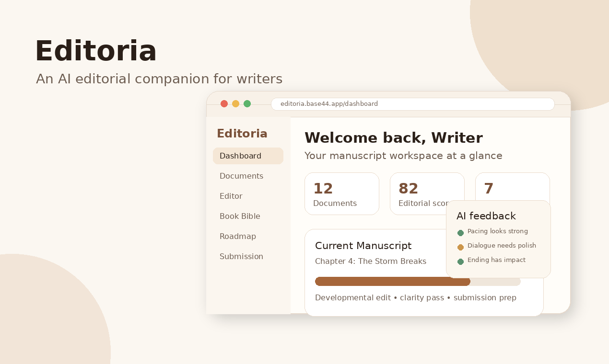The height and width of the screenshot is (364, 609).
Task: Click the yellow window dot
Action: (x=235, y=104)
